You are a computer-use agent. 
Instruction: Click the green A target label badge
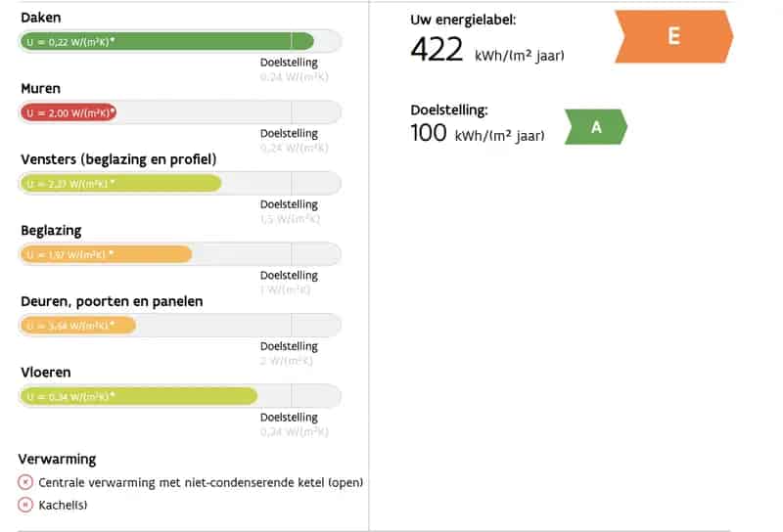click(x=596, y=127)
